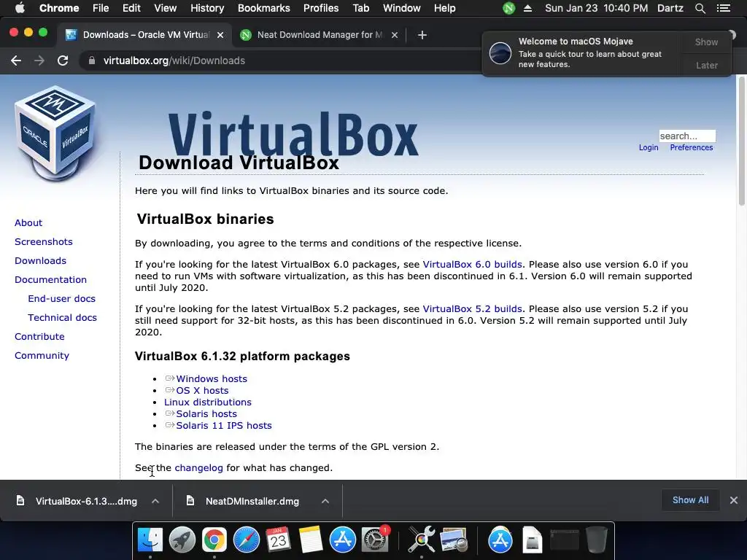Close the downloads bar with X
747x560 pixels.
pyautogui.click(x=734, y=500)
